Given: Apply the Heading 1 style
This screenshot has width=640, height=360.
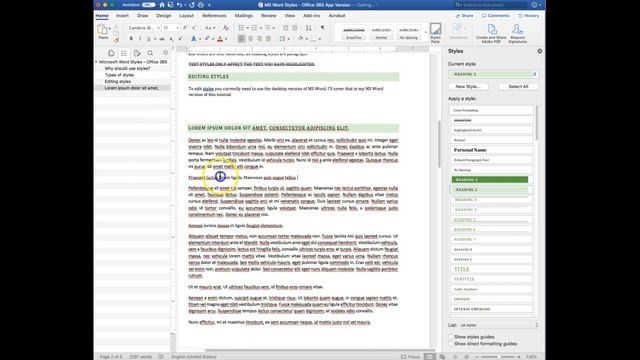Looking at the screenshot, I should 490,180.
